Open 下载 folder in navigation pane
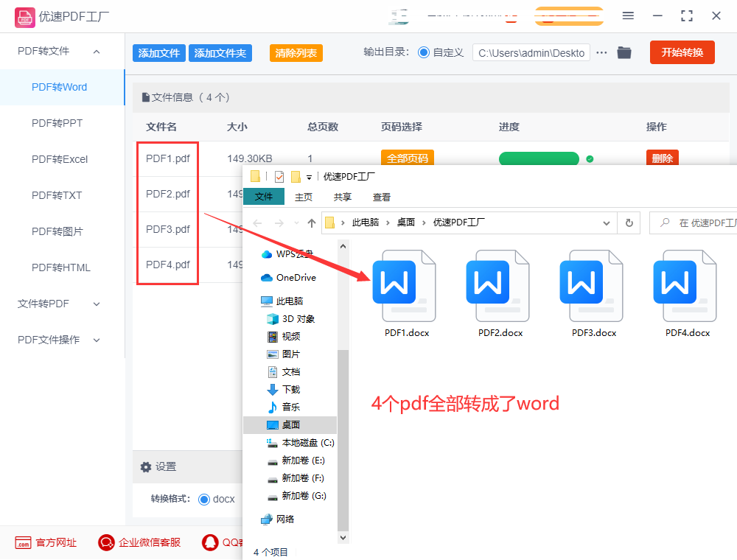 (284, 390)
